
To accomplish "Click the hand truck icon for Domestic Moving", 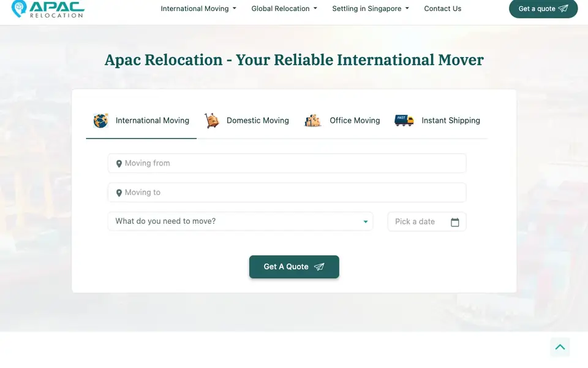I will coord(211,121).
